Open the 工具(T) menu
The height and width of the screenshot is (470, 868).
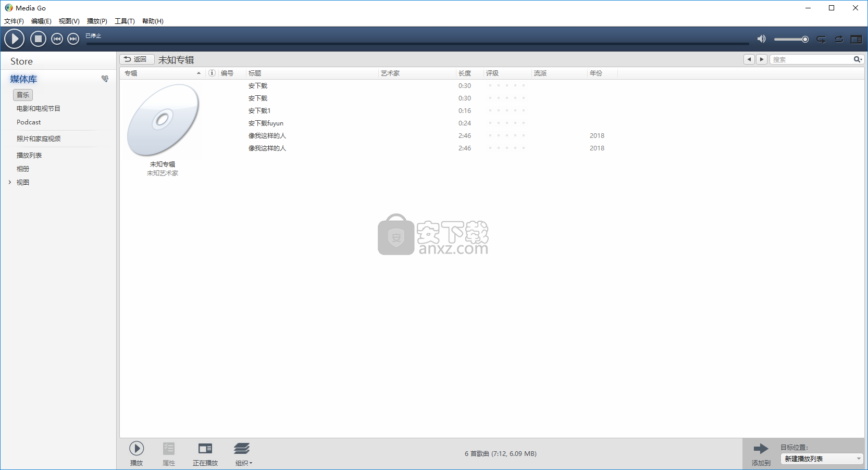tap(125, 21)
